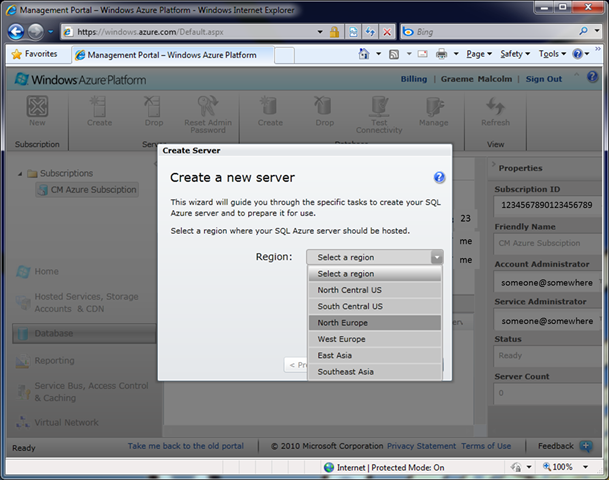Open wizard help blue question icon
This screenshot has height=480, width=609.
pos(439,177)
